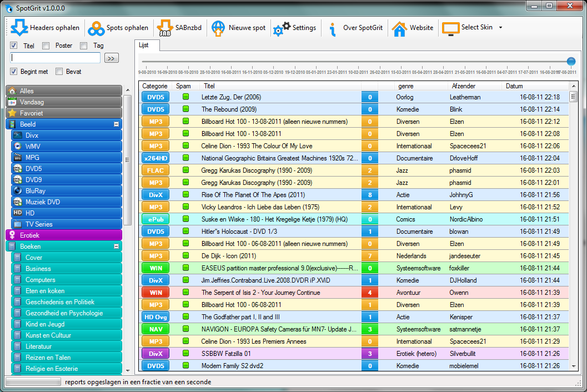The image size is (587, 392).
Task: Click the Divx category icon in sidebar
Action: [18, 135]
